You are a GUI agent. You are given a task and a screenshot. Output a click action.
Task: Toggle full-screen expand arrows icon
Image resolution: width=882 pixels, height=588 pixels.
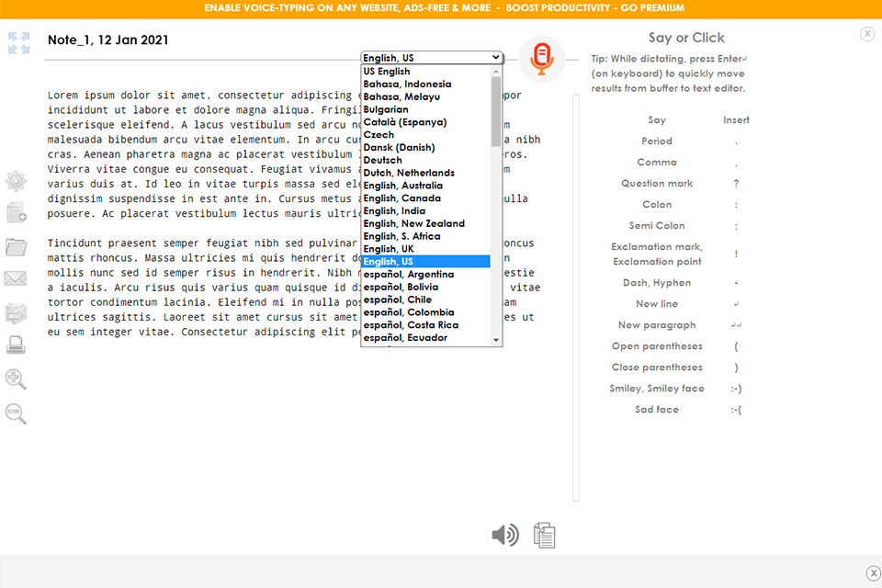click(x=18, y=43)
